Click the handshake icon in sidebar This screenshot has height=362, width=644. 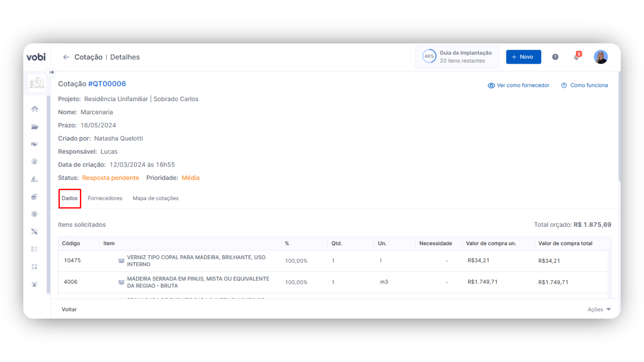[x=35, y=144]
